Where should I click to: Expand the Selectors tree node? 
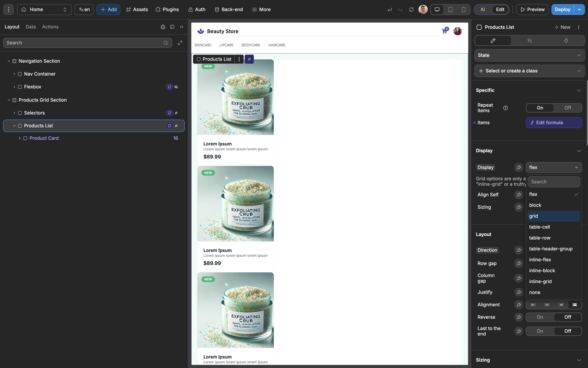pos(14,113)
